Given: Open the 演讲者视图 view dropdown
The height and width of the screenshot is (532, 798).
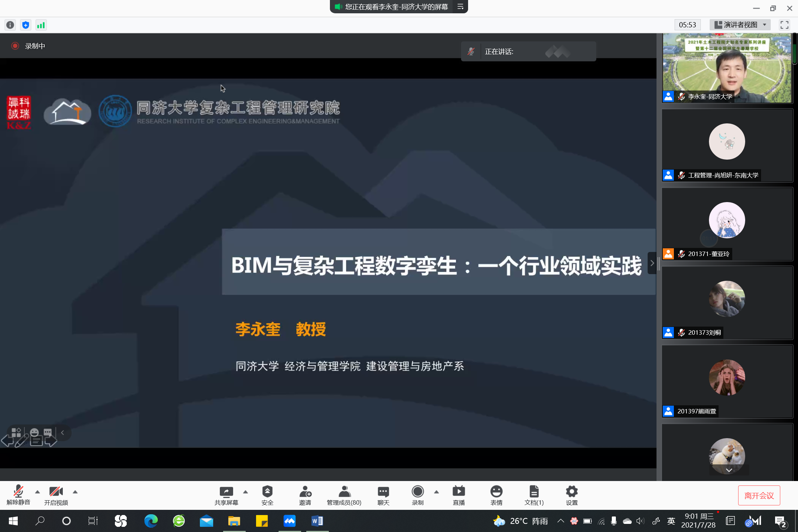Looking at the screenshot, I should pyautogui.click(x=740, y=25).
